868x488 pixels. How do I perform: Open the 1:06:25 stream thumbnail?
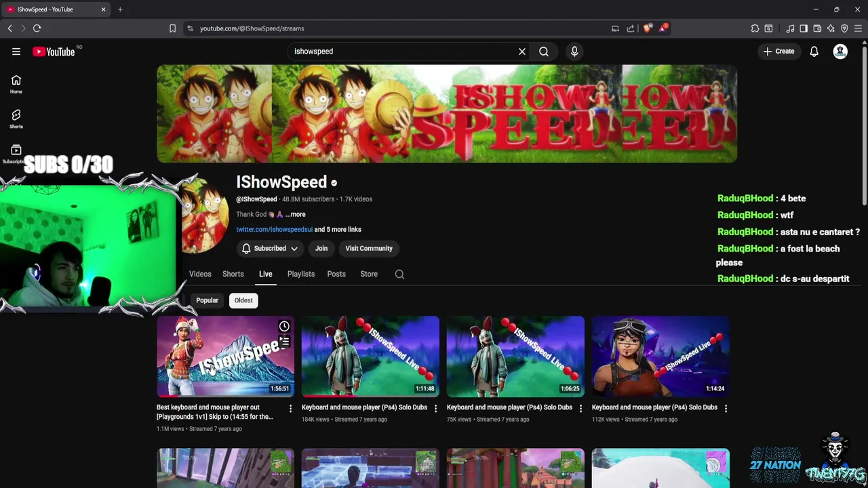[x=515, y=357]
